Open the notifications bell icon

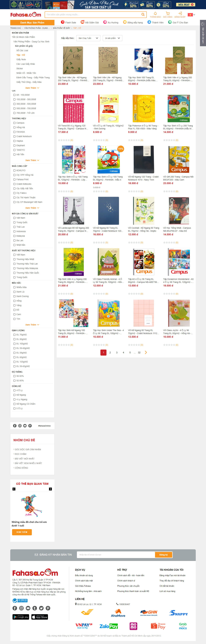click(x=155, y=14)
